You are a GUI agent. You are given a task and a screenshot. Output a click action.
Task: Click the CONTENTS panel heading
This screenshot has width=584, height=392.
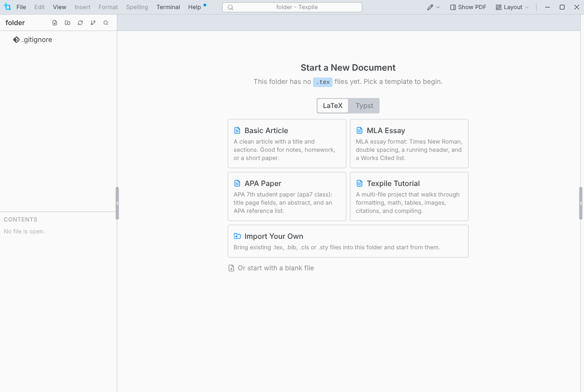21,219
